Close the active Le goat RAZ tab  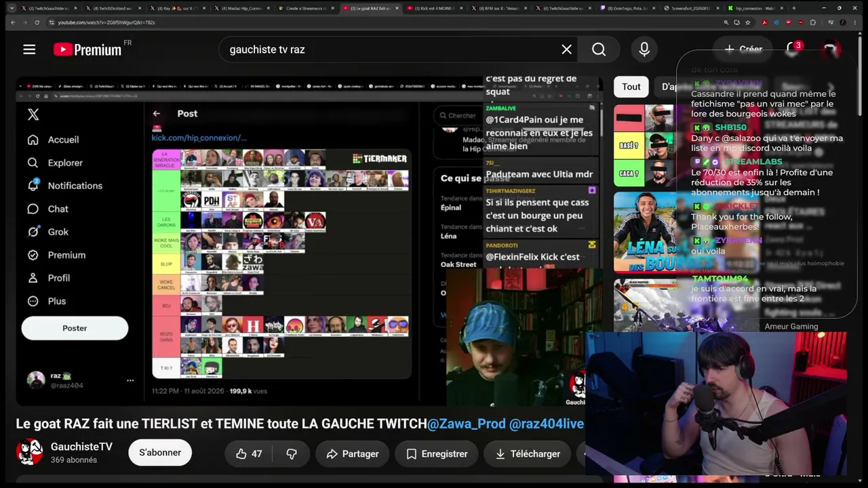[398, 8]
